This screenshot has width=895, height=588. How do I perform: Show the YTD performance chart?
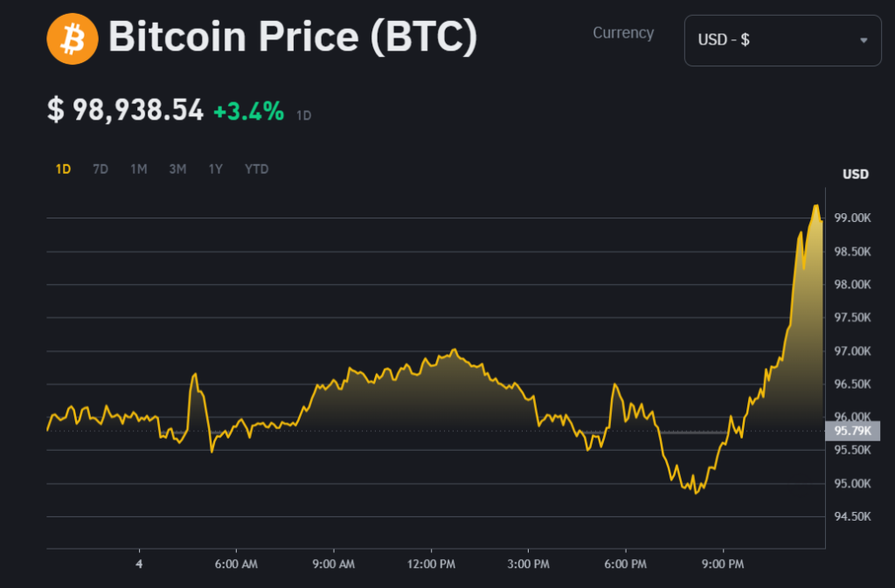[256, 169]
